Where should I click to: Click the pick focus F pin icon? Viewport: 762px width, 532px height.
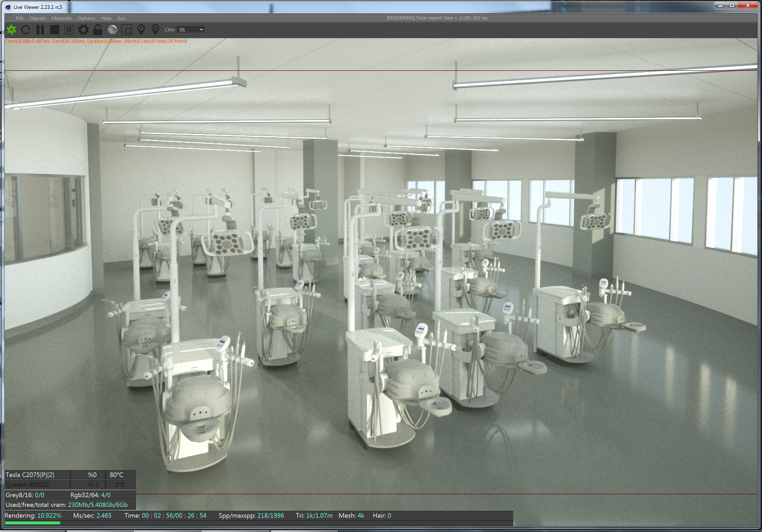pos(141,30)
